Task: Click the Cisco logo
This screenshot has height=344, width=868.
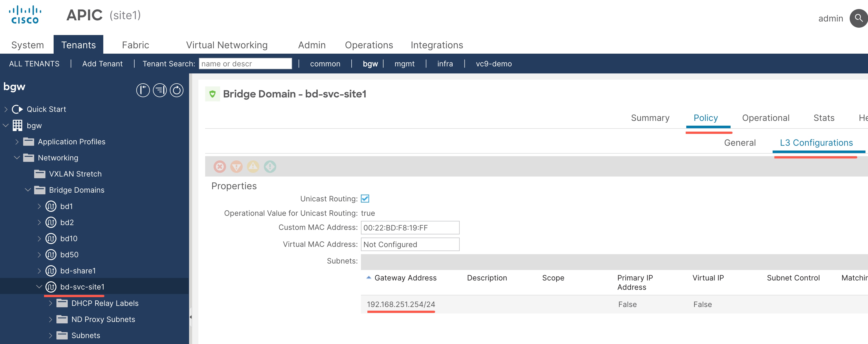Action: 25,15
